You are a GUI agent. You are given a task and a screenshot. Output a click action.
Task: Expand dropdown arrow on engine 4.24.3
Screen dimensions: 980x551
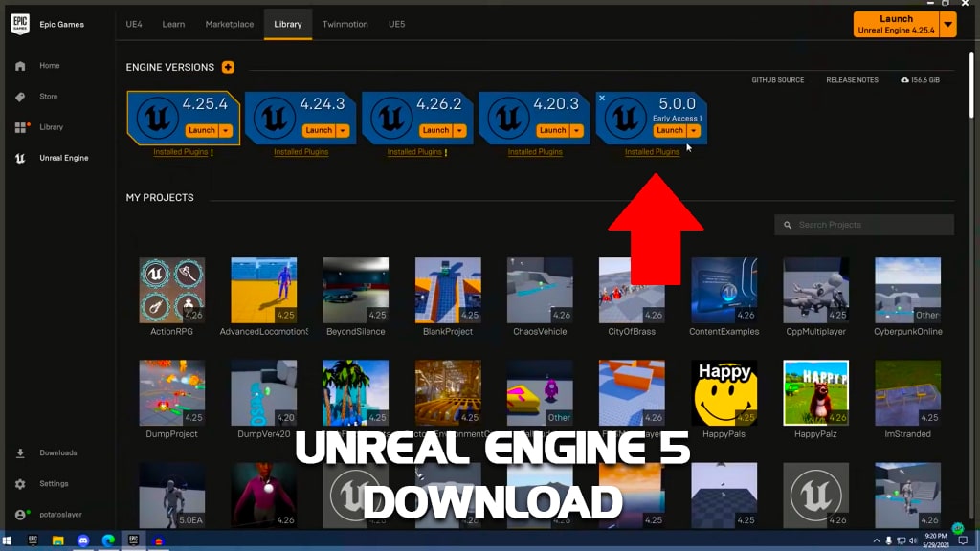pos(343,130)
